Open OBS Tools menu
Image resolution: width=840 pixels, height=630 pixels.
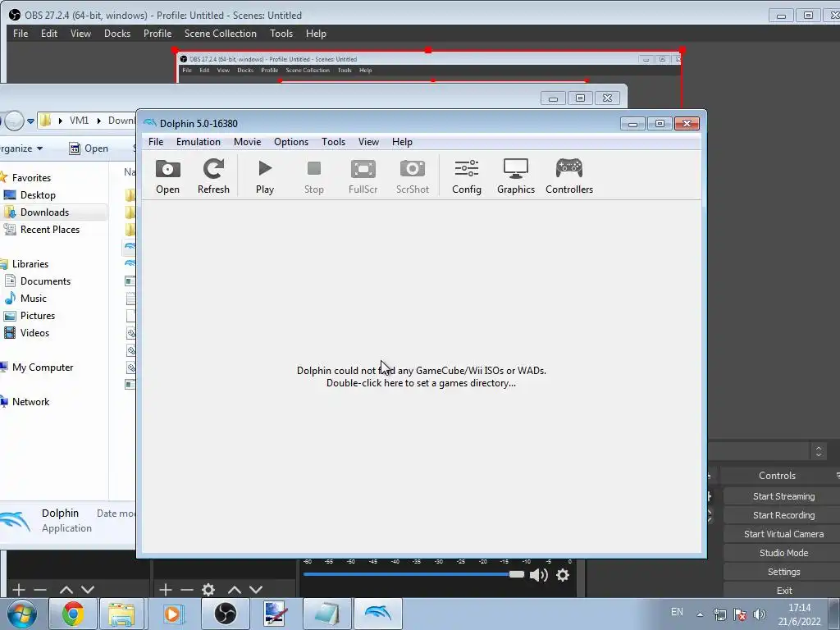pyautogui.click(x=281, y=33)
